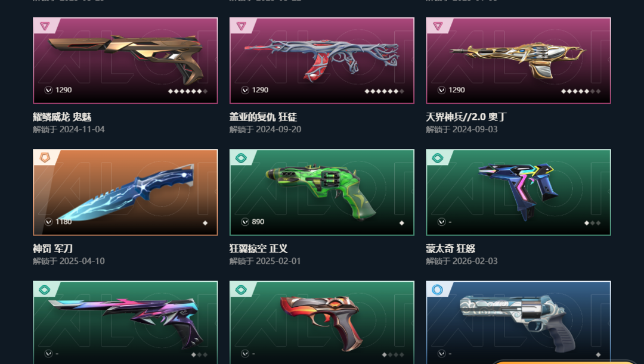The height and width of the screenshot is (364, 644).
Task: Click green tier icon on 蒙太奇 狂怒 card
Action: tap(438, 158)
